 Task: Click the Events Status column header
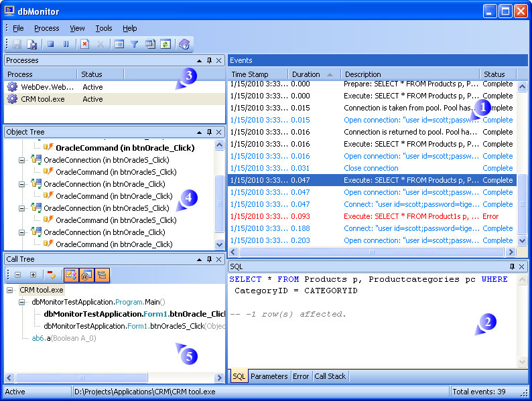(x=498, y=74)
